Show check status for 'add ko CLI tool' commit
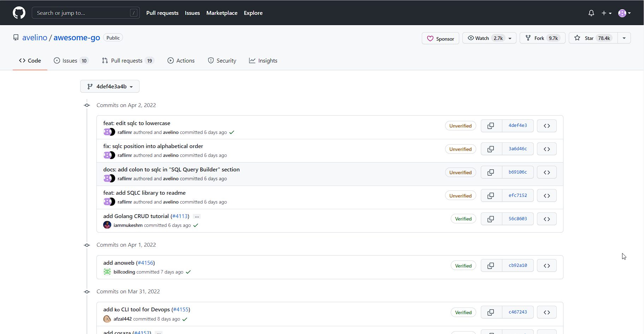 pos(185,319)
